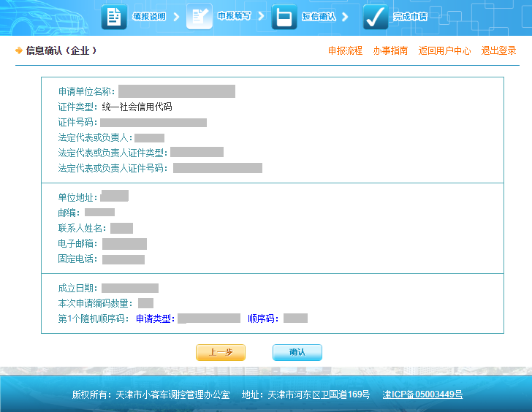Click the 单位地址 label

[77, 197]
